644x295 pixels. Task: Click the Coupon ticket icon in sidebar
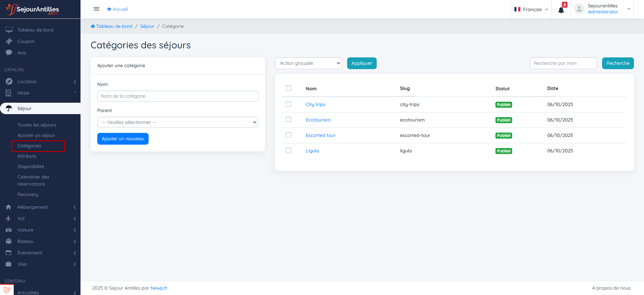[x=9, y=41]
